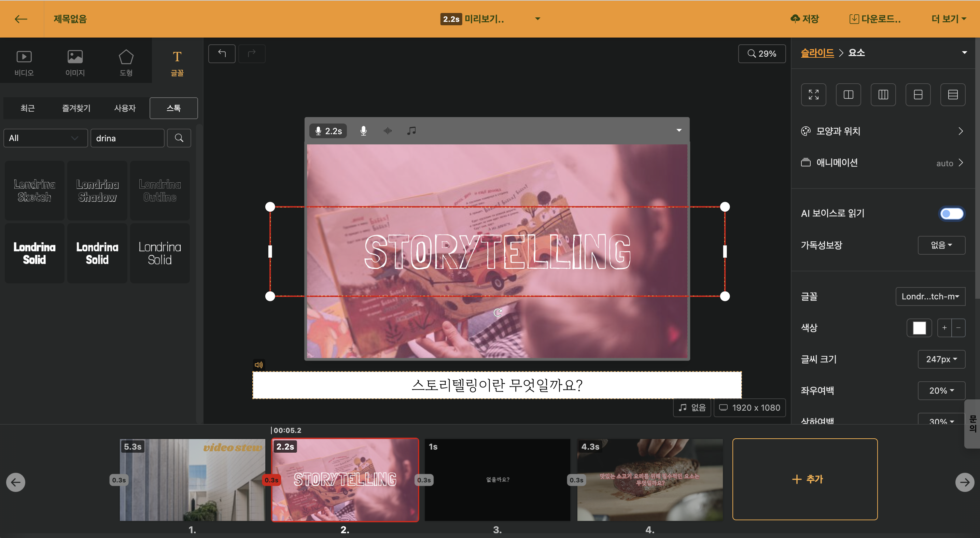Viewport: 980px width, 538px height.
Task: Click the music note icon in slide toolbar
Action: pyautogui.click(x=411, y=131)
